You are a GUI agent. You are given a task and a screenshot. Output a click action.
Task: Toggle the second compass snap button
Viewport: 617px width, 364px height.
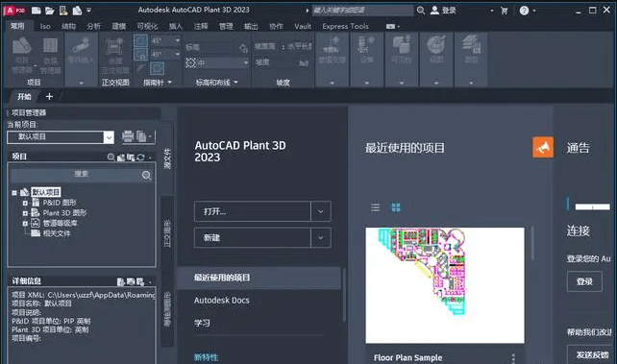pos(140,54)
